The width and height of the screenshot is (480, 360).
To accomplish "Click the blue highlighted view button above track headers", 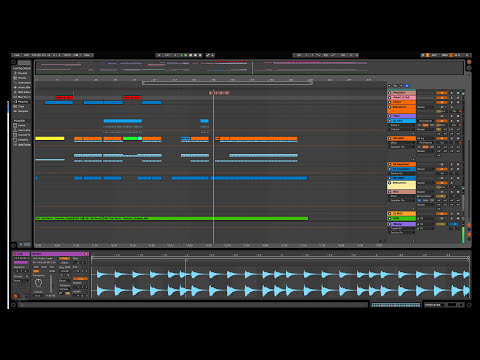I will (x=406, y=86).
